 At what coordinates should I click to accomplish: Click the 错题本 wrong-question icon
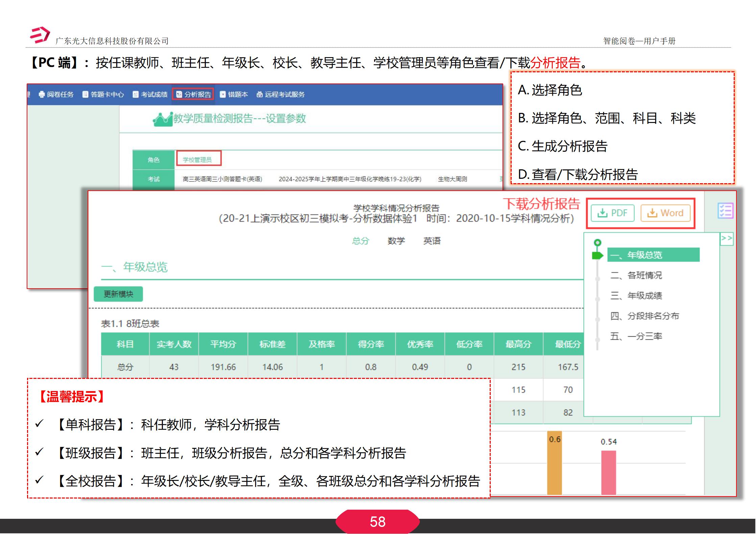click(223, 95)
